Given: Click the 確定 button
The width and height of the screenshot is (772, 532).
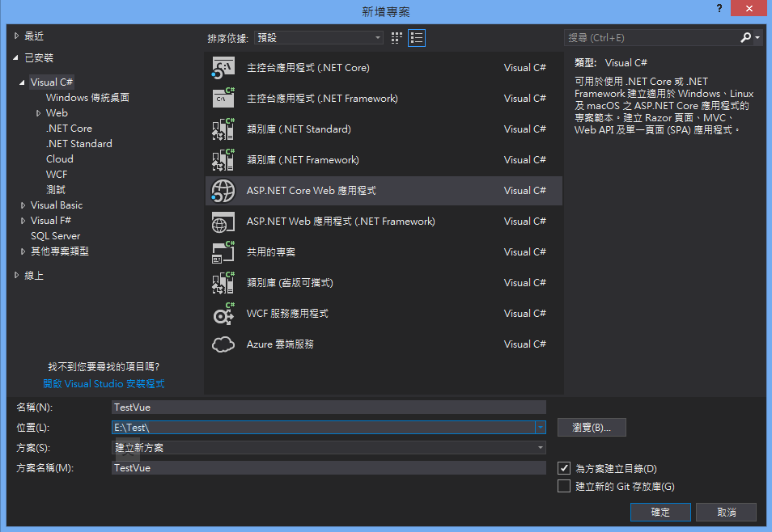Looking at the screenshot, I should [660, 512].
